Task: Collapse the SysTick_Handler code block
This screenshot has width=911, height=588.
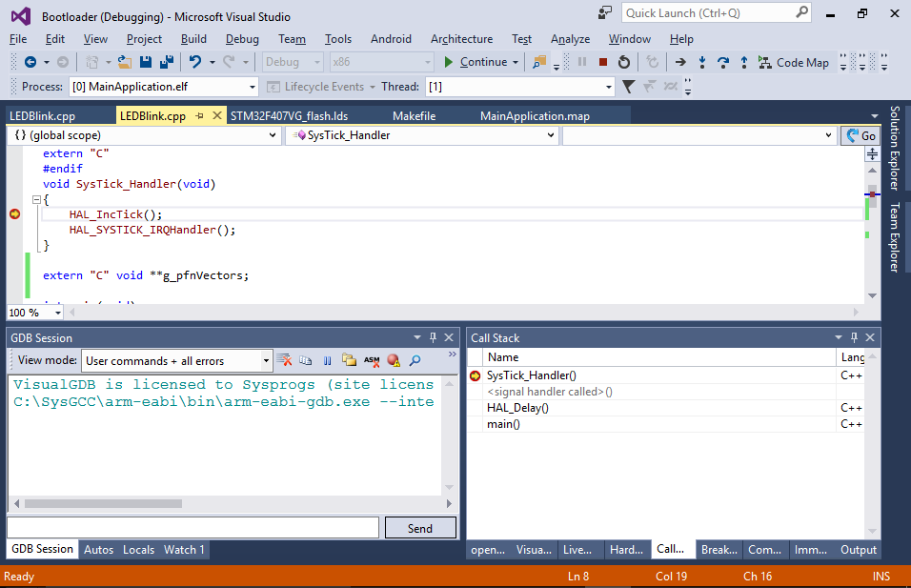Action: (x=36, y=199)
